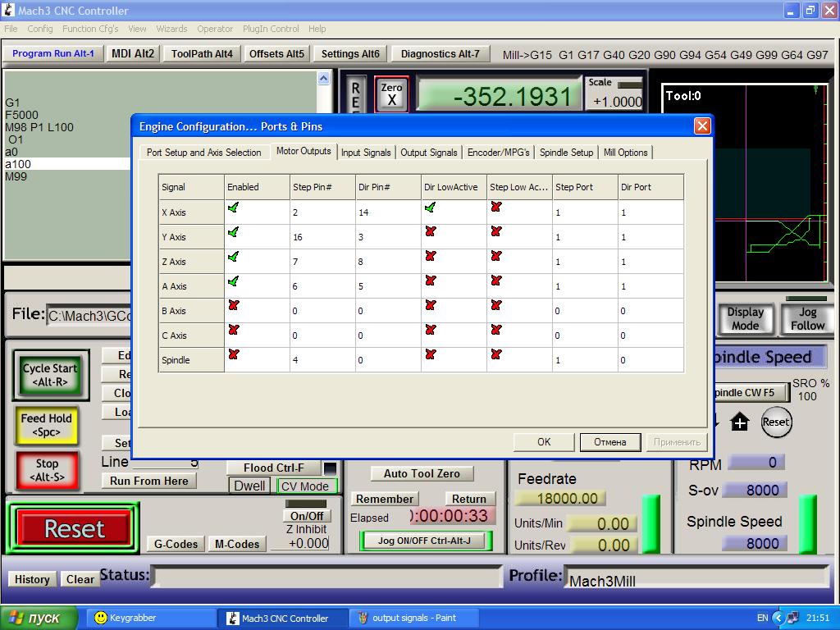Edit Y Axis Step Pin value 16

click(322, 237)
